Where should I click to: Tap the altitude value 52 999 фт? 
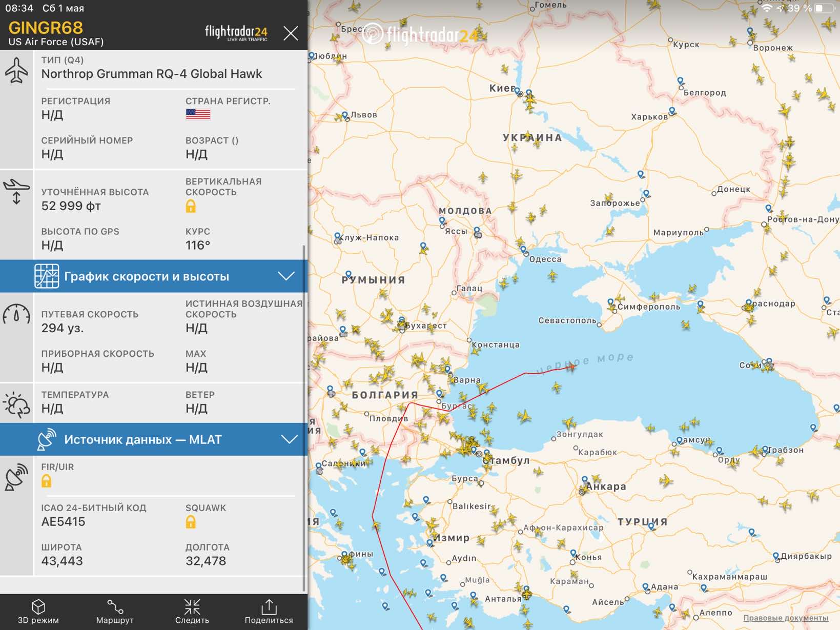tap(71, 206)
